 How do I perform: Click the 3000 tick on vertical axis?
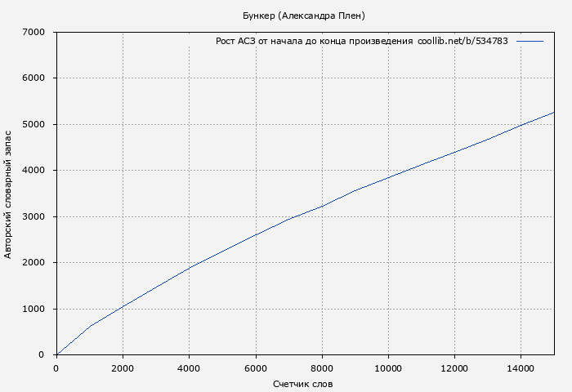(38, 217)
